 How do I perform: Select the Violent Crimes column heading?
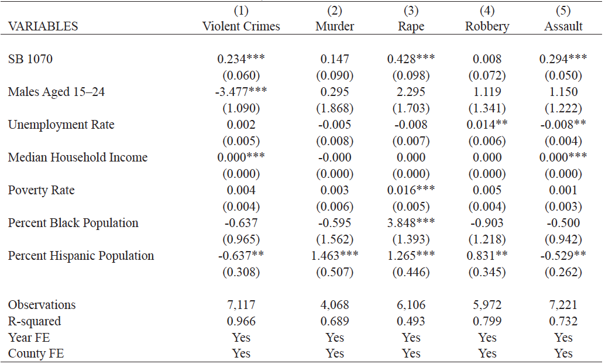point(241,26)
